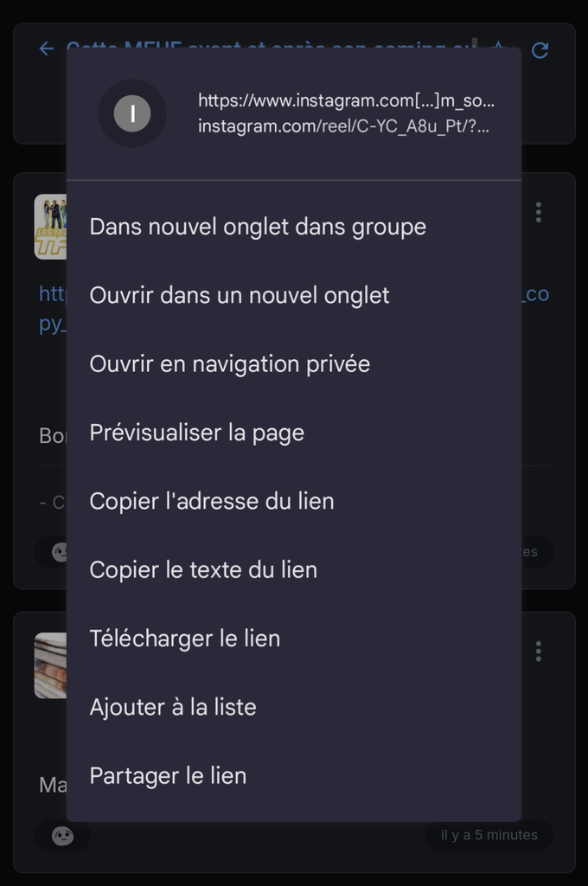Open three-dot options on first post

539,212
